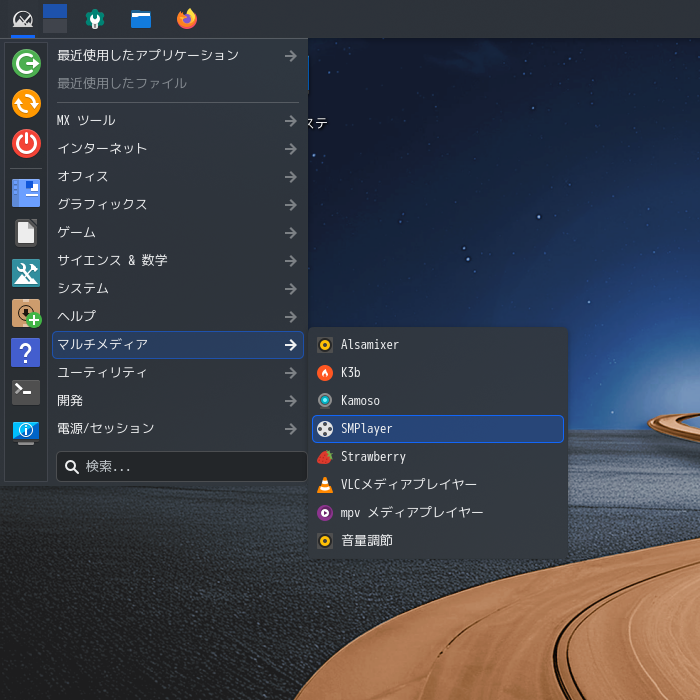Click the orange restart icon

26,104
